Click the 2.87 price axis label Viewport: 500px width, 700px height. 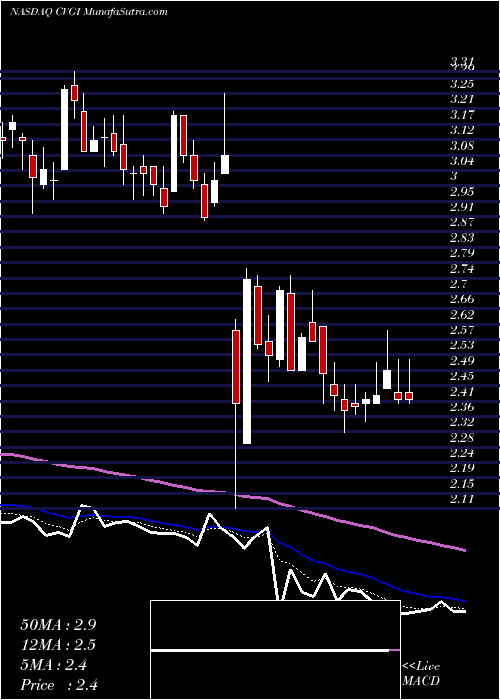pos(462,222)
